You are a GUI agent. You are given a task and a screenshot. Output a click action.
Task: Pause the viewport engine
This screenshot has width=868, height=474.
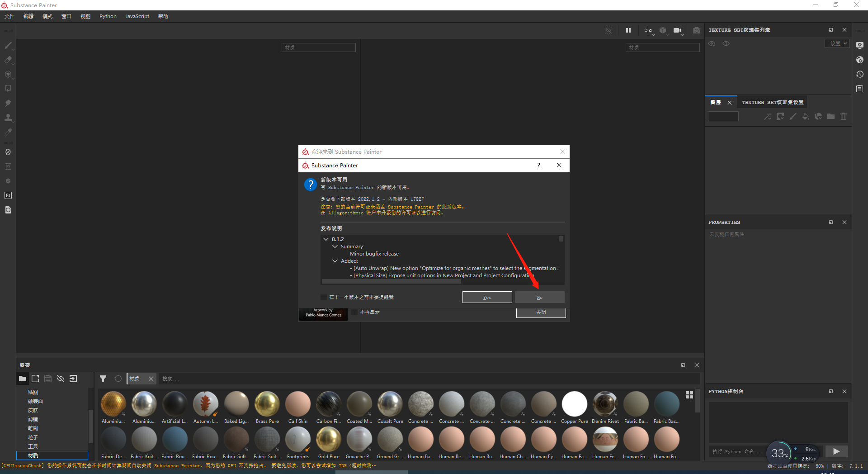(628, 30)
